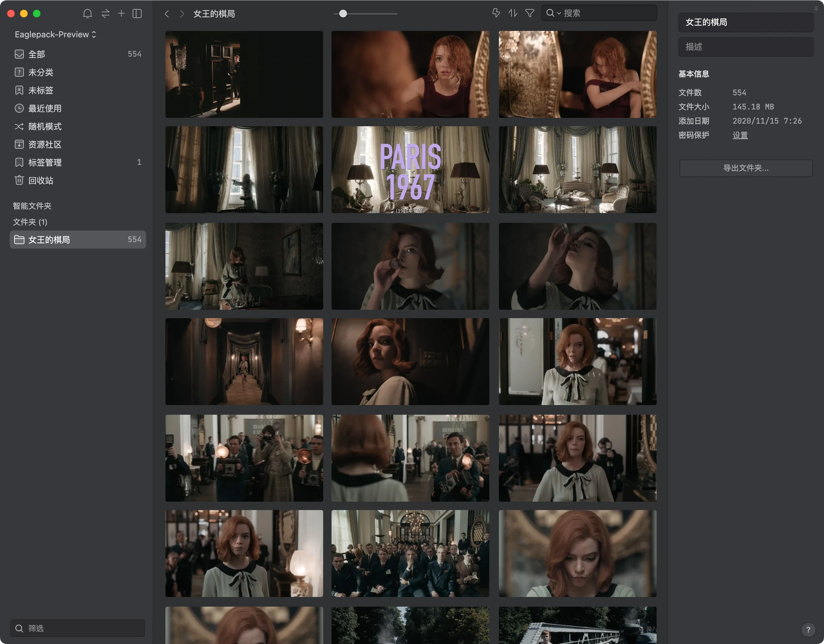
Task: Go forward with the right chevron
Action: 182,14
